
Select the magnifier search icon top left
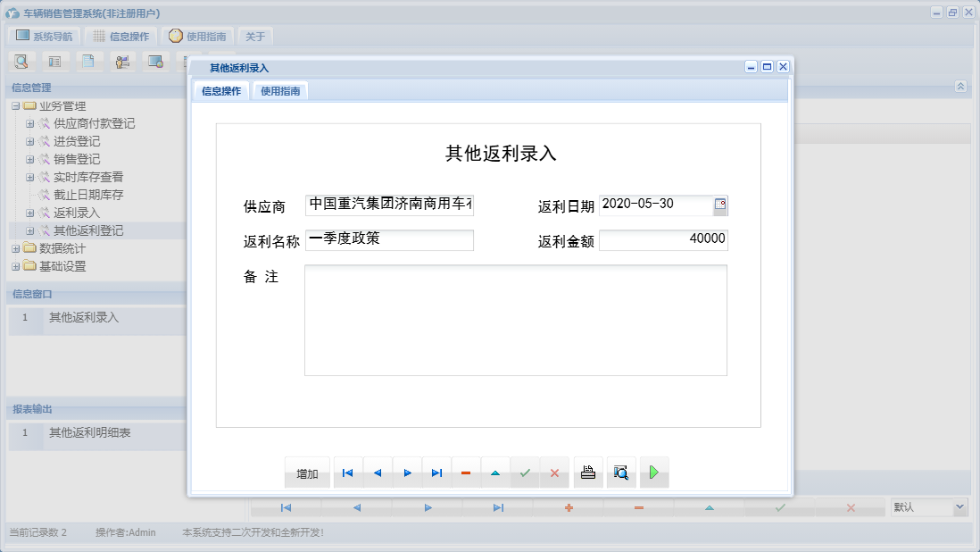click(21, 61)
